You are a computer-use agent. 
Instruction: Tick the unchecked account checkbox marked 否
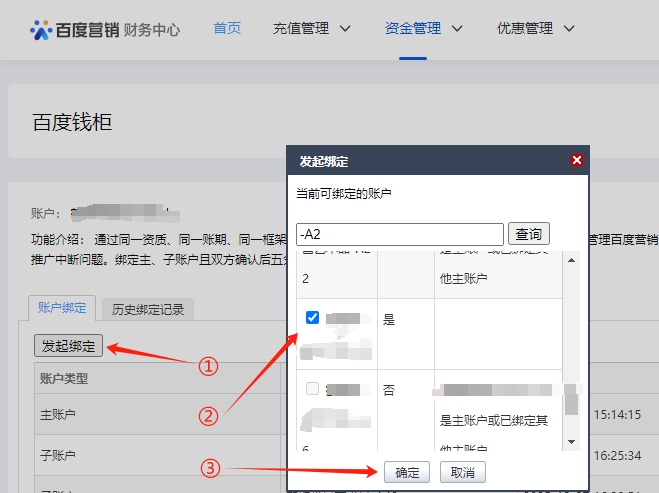click(312, 388)
